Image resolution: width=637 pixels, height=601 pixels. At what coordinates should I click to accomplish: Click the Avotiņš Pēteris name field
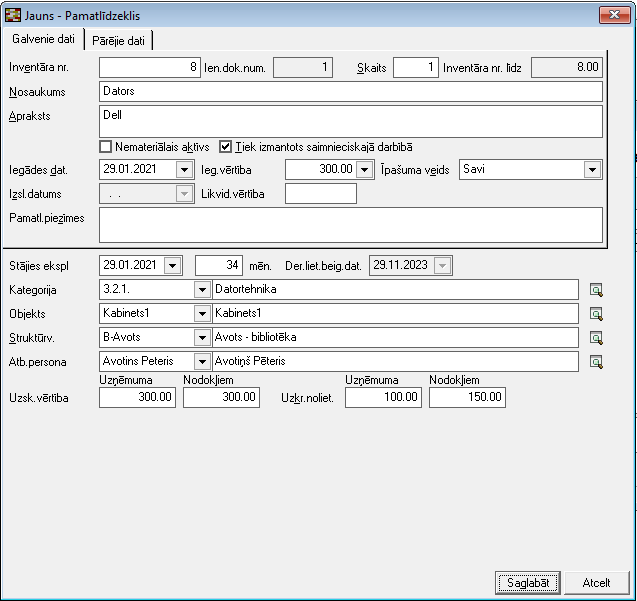coord(395,362)
